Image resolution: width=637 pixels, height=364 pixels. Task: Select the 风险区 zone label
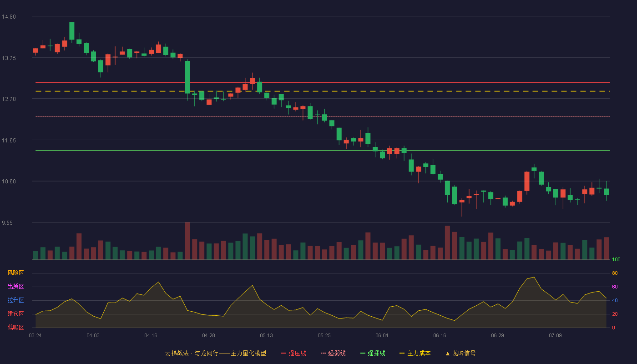pos(15,273)
